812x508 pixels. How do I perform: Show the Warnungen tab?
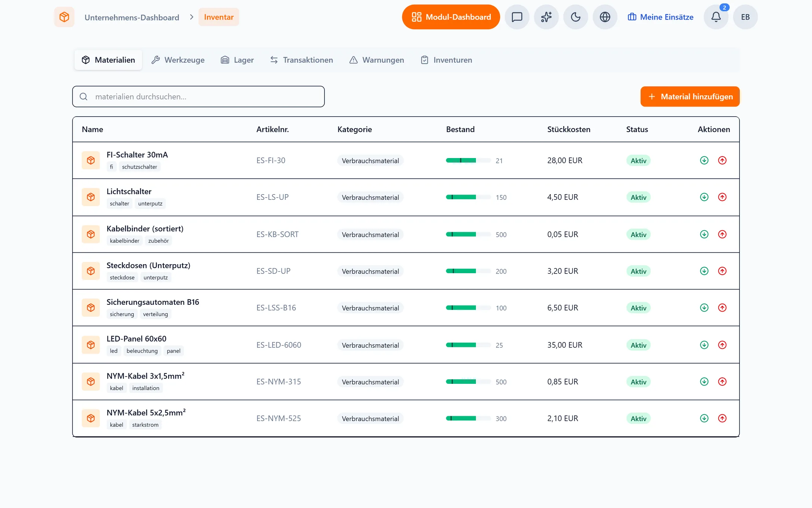pos(377,60)
